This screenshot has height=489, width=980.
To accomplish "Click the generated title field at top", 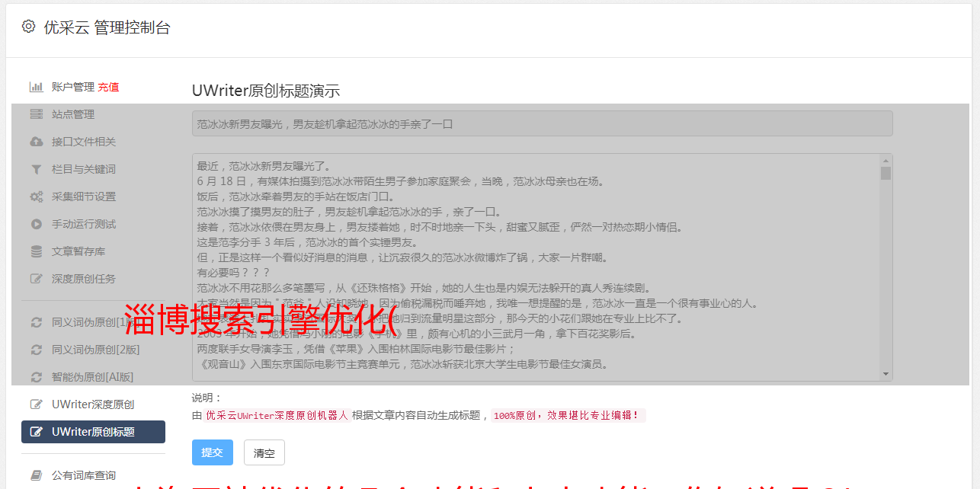I will point(542,123).
